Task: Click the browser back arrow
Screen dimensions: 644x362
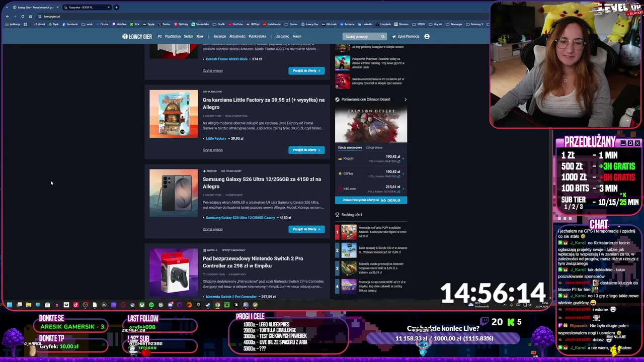Action: click(8, 16)
